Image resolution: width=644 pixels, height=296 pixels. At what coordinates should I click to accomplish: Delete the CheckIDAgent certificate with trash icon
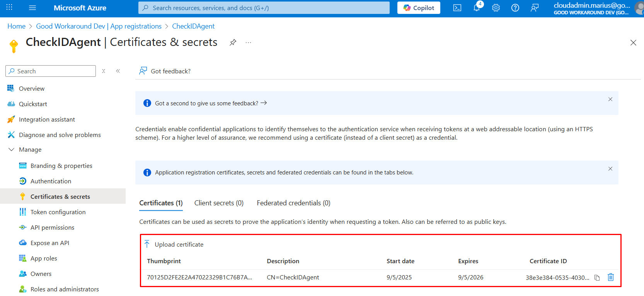pos(611,277)
